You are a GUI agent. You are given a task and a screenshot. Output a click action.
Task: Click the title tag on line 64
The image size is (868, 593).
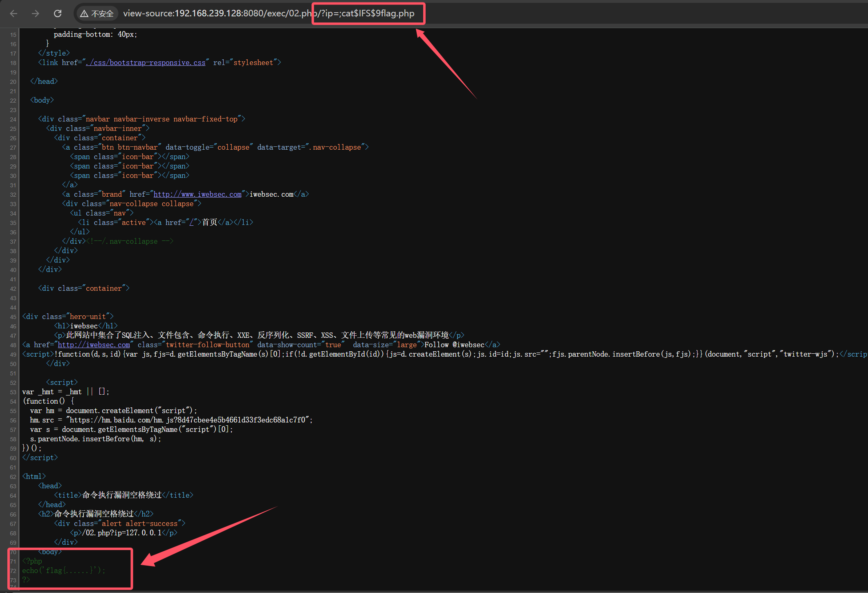tap(123, 495)
